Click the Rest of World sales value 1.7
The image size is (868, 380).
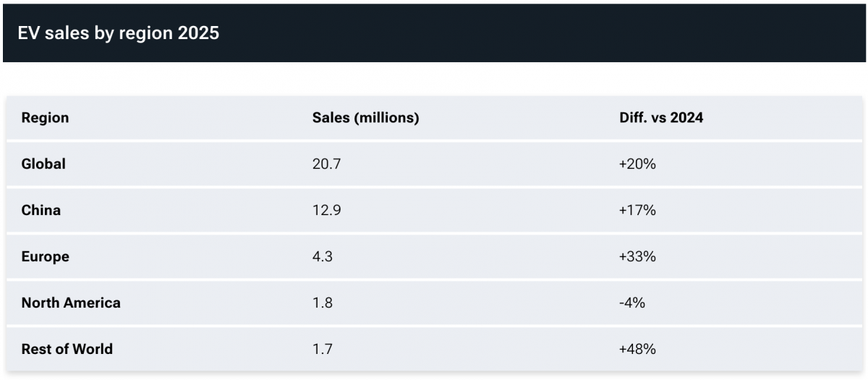pyautogui.click(x=322, y=350)
